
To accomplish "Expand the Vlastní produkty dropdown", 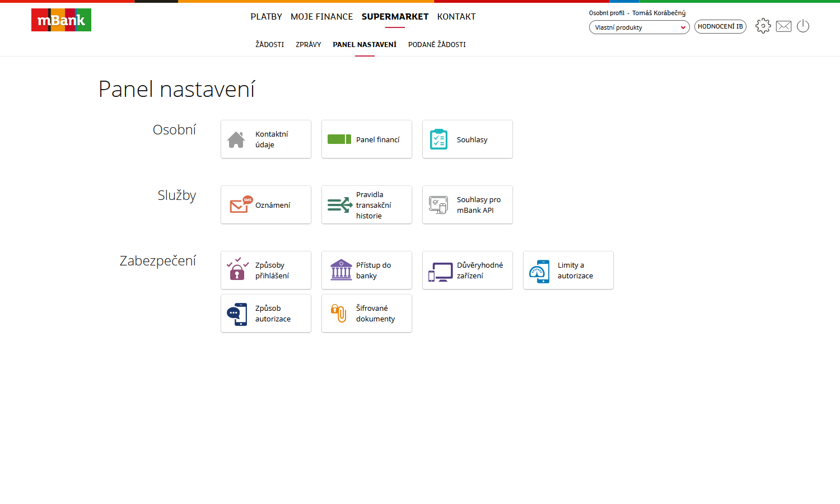I will click(x=639, y=27).
